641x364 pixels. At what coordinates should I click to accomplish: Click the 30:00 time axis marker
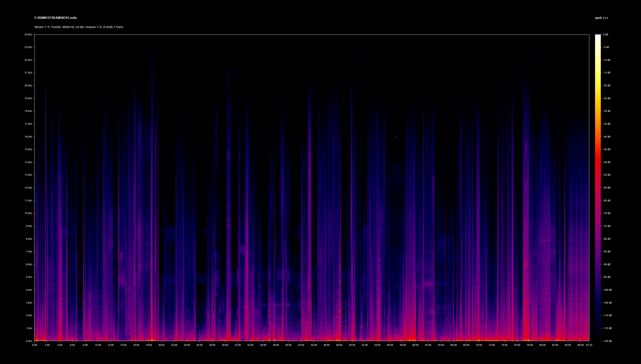click(225, 345)
